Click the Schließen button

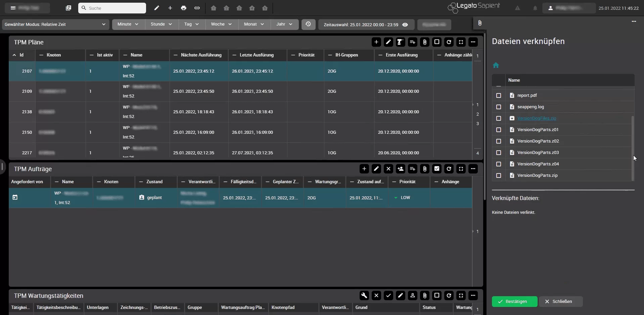click(x=561, y=302)
